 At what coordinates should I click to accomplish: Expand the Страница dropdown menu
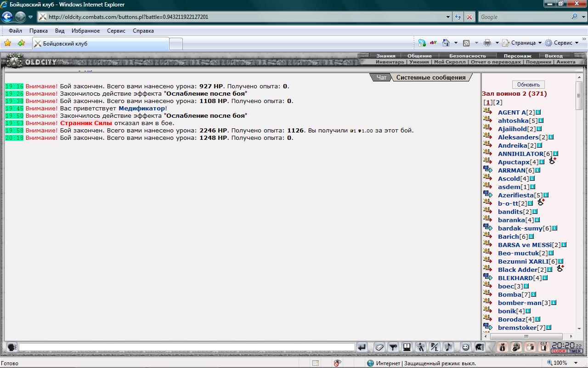[x=540, y=43]
